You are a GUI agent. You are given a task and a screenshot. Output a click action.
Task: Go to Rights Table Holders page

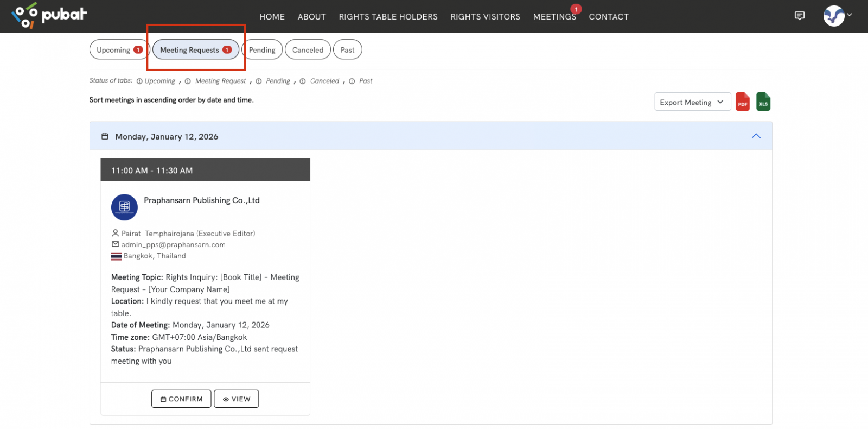coord(388,17)
